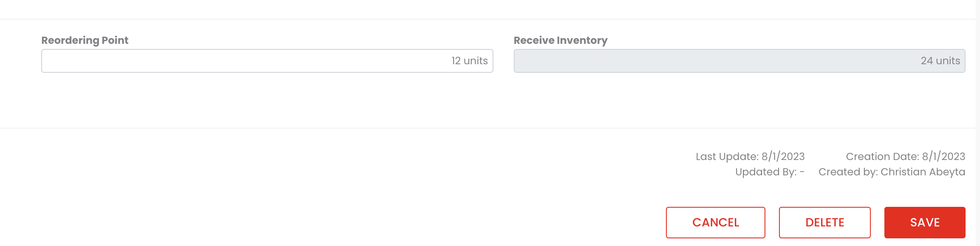
Task: Click the Last Update label text
Action: (727, 157)
